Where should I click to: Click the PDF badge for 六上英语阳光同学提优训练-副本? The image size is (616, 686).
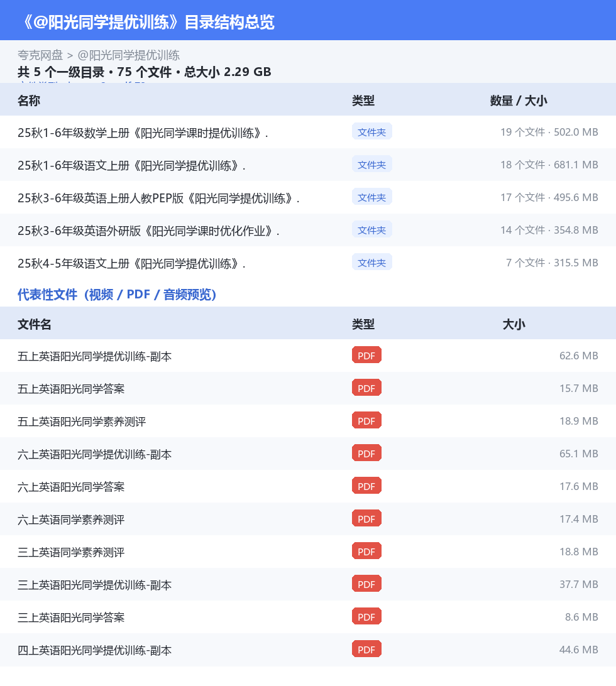(366, 454)
